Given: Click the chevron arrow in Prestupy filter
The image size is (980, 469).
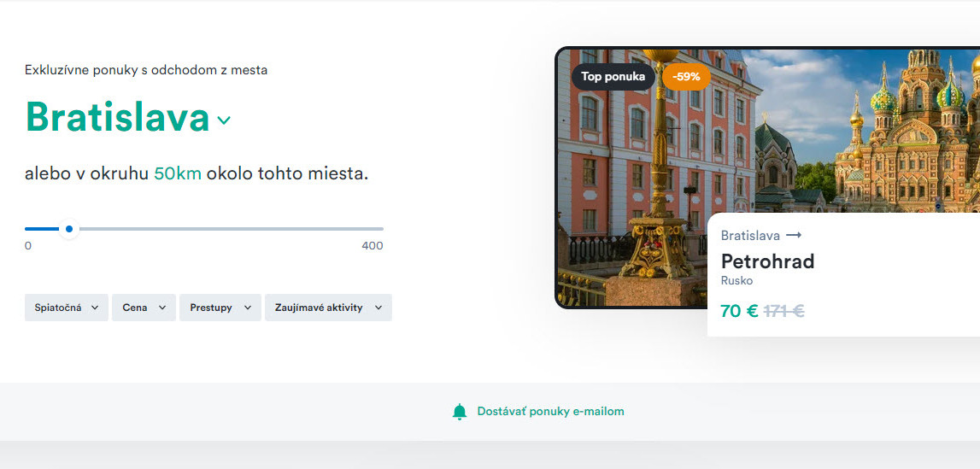Looking at the screenshot, I should tap(248, 308).
